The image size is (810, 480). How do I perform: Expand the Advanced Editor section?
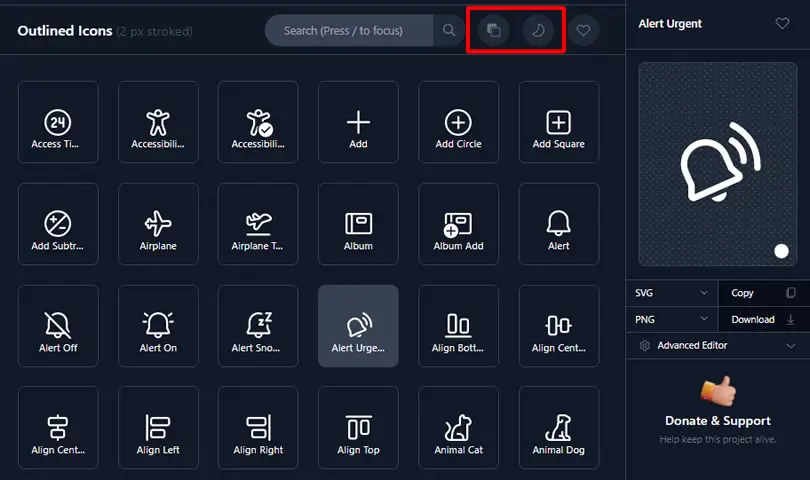[718, 345]
